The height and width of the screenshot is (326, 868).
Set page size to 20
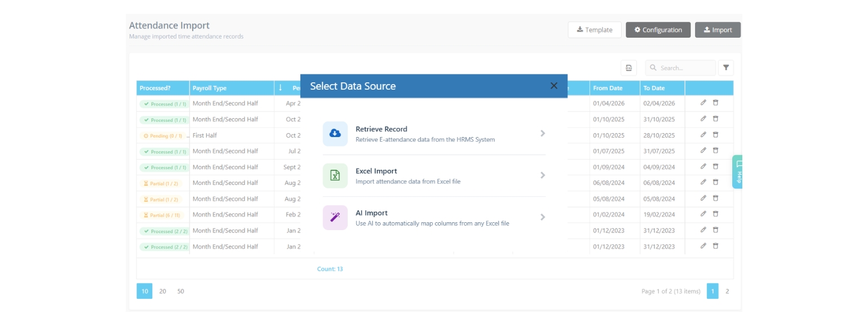pyautogui.click(x=162, y=291)
